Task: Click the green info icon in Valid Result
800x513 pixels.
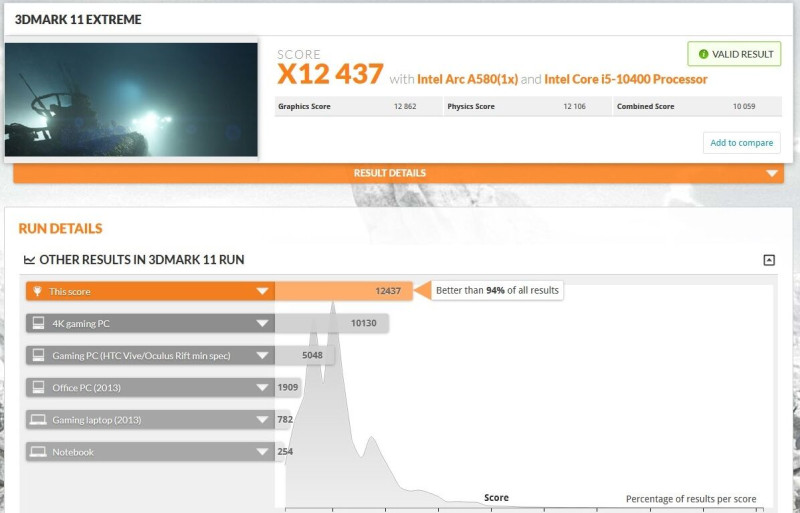Action: tap(704, 54)
